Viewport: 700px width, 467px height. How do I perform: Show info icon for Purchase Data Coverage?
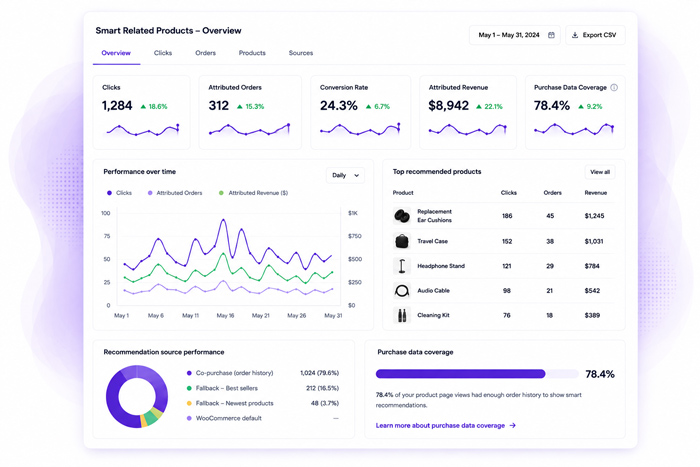click(x=614, y=88)
